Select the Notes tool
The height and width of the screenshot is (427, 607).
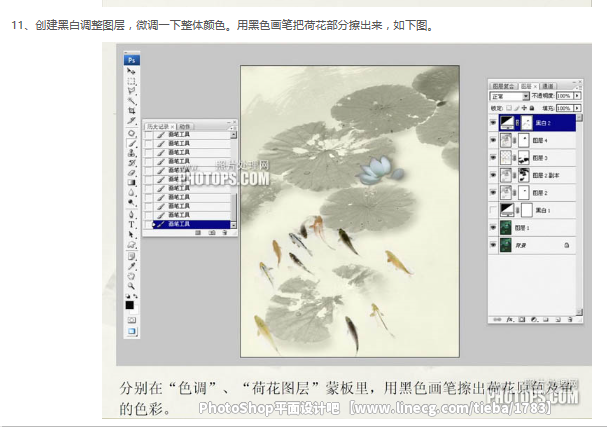click(131, 256)
